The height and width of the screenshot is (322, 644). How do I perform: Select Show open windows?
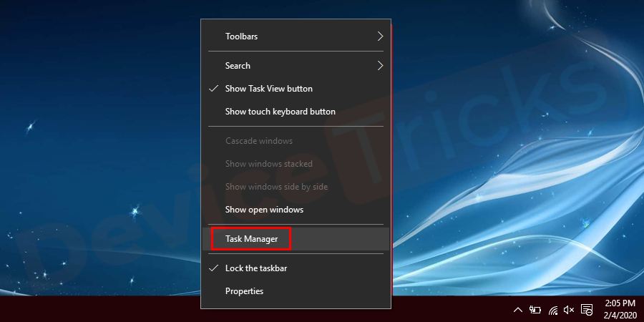pyautogui.click(x=296, y=210)
